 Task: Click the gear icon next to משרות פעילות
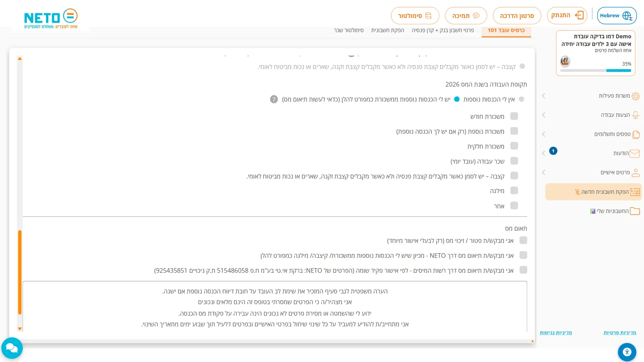pos(636,96)
